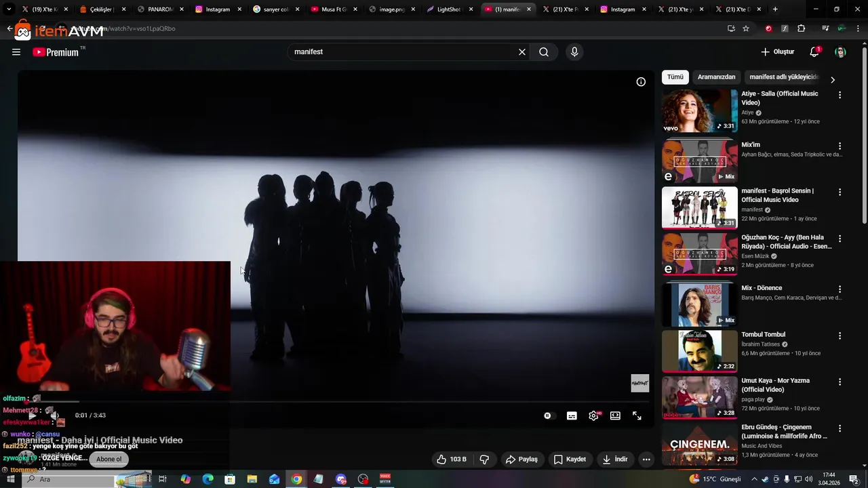Show next filter chips with the arrow

[x=833, y=80]
